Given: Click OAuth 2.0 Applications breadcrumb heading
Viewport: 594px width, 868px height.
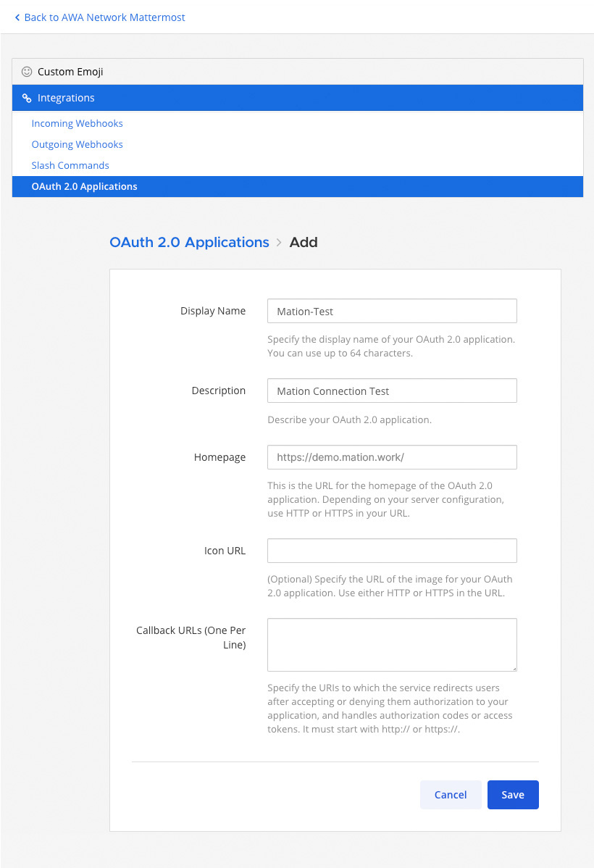Looking at the screenshot, I should pyautogui.click(x=189, y=243).
